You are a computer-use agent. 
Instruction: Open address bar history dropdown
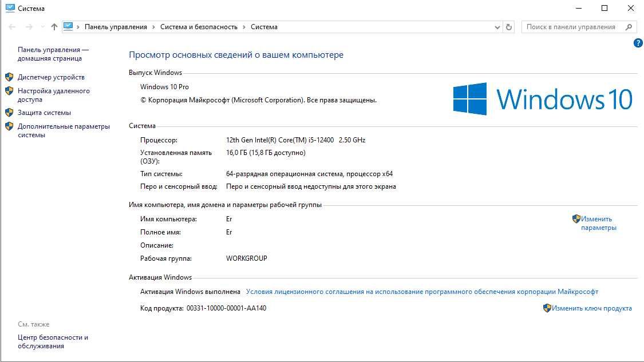(x=497, y=27)
